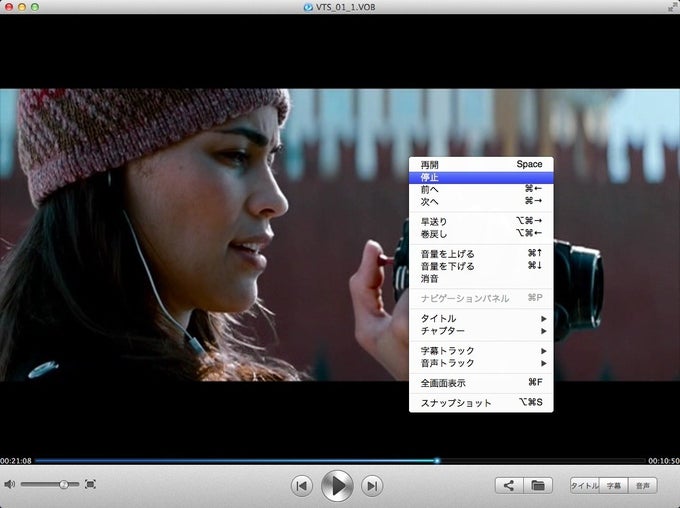Image resolution: width=680 pixels, height=508 pixels.
Task: Select 再開 in the context menu
Action: click(481, 164)
